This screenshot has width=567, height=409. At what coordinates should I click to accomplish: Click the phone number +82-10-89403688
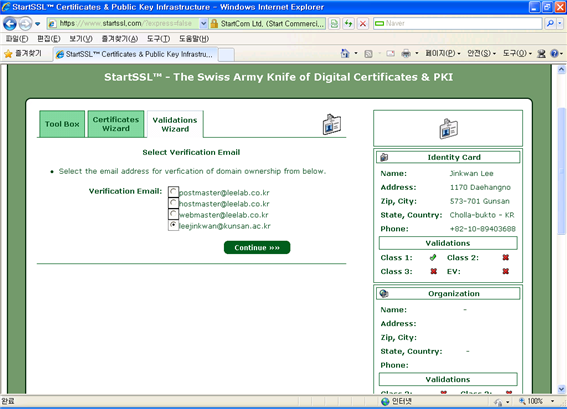[x=483, y=229]
